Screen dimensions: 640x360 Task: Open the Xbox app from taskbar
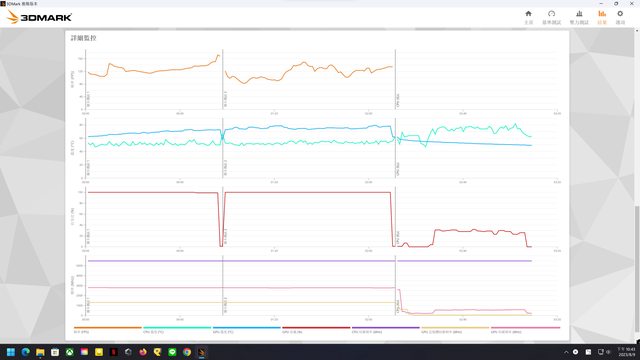pos(69,352)
